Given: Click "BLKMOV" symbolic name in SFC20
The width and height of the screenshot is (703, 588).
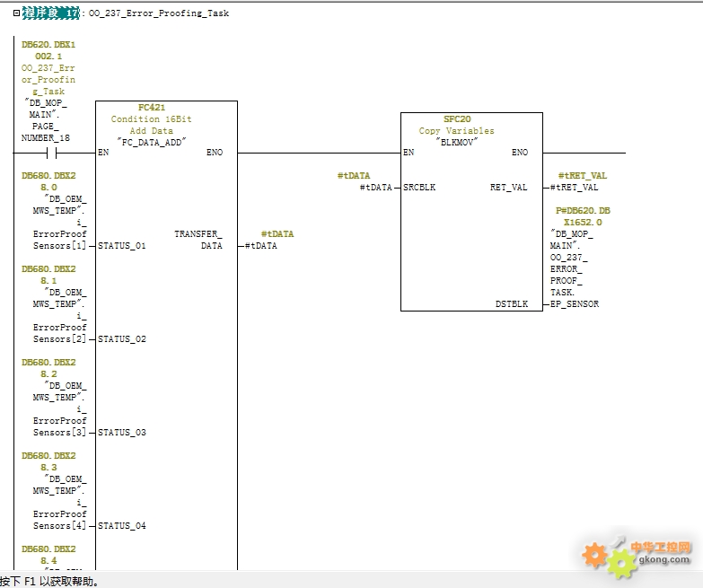Looking at the screenshot, I should pyautogui.click(x=457, y=142).
